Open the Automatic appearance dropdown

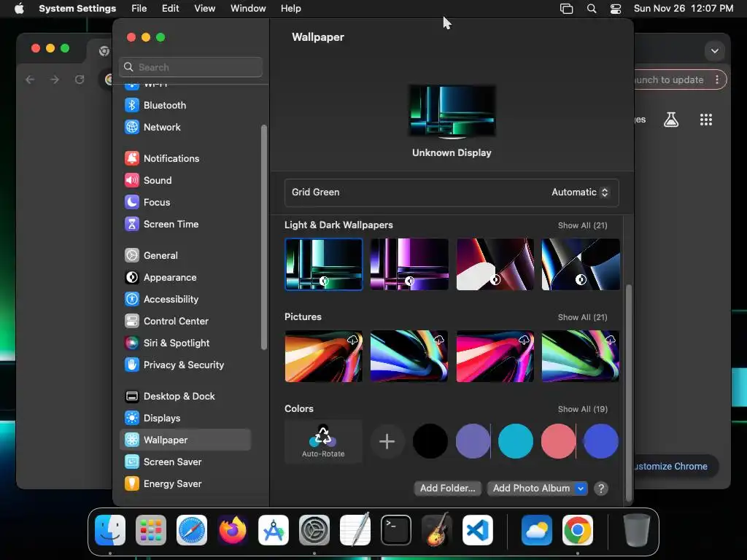pos(580,192)
